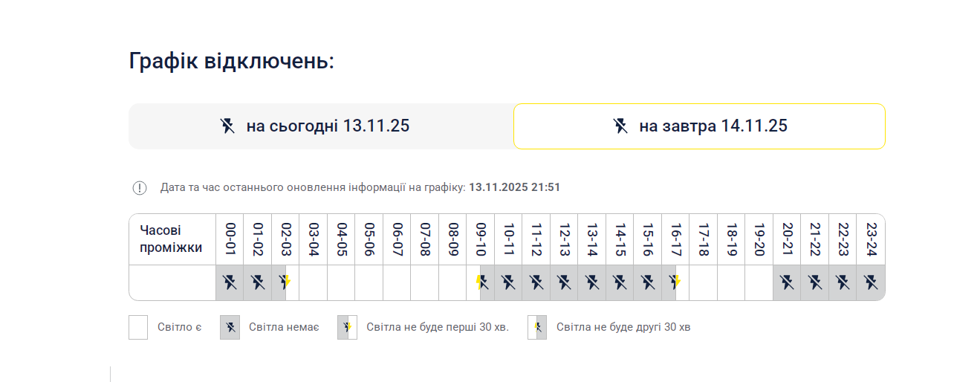Click the 'Часові проміжки' header cell
This screenshot has width=980, height=382.
[172, 239]
